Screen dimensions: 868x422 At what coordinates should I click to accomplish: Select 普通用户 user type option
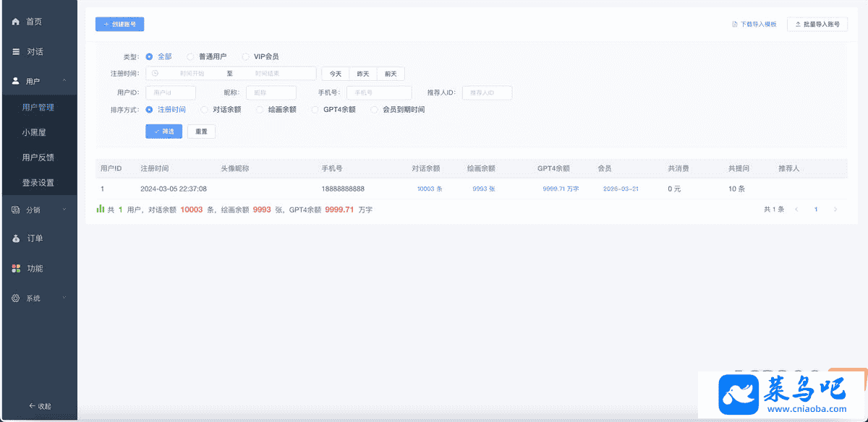[191, 56]
